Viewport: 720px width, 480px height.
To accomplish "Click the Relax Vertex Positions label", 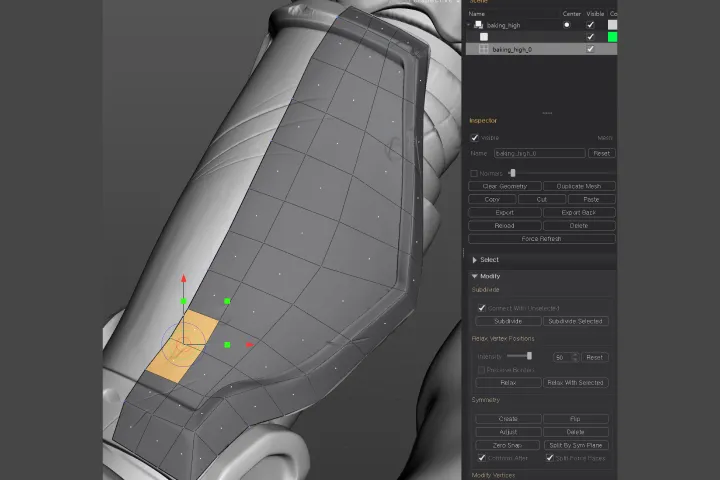I will pos(503,339).
